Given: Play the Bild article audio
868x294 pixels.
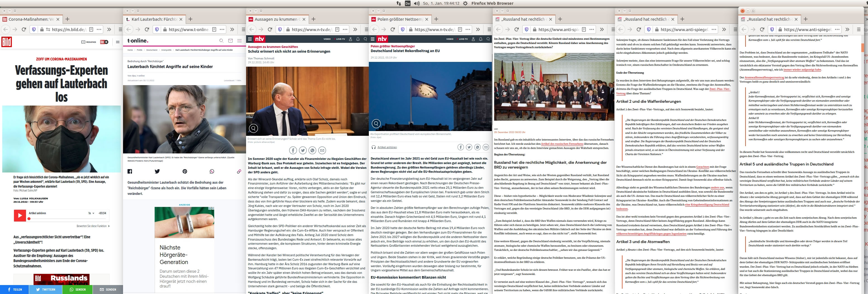Looking at the screenshot, I should (20, 215).
